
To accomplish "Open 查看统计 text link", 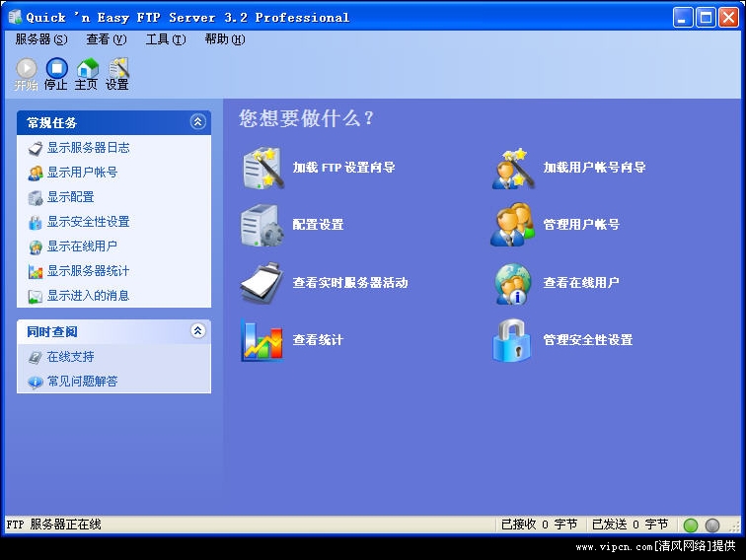I will pyautogui.click(x=318, y=340).
